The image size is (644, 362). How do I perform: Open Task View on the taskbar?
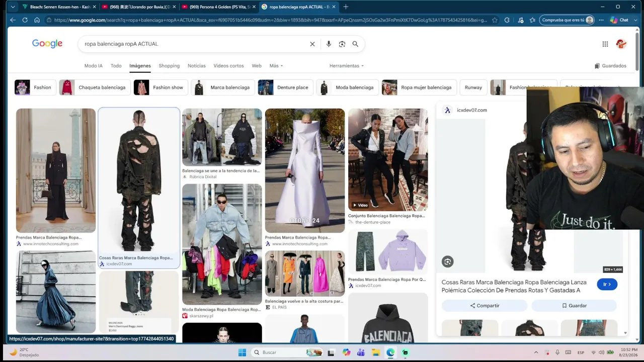pos(332,352)
